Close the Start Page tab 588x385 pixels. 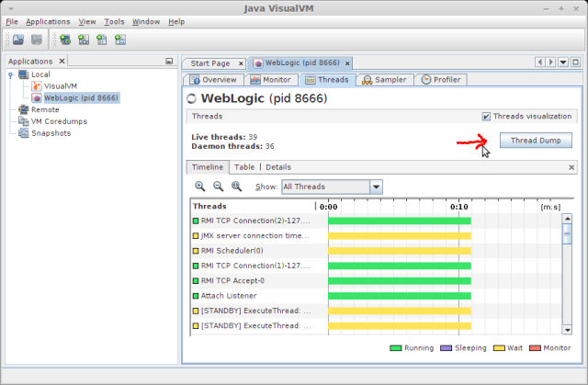(x=239, y=63)
